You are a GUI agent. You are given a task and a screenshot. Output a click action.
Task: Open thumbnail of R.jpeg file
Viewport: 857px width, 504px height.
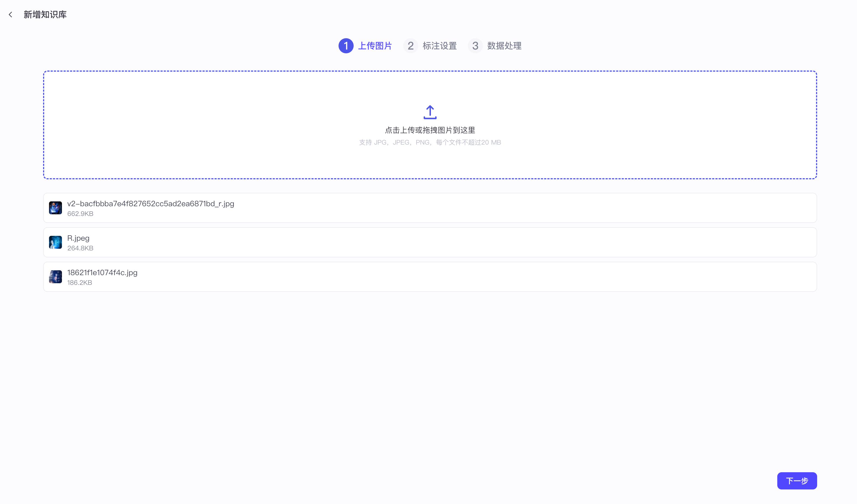pyautogui.click(x=55, y=242)
